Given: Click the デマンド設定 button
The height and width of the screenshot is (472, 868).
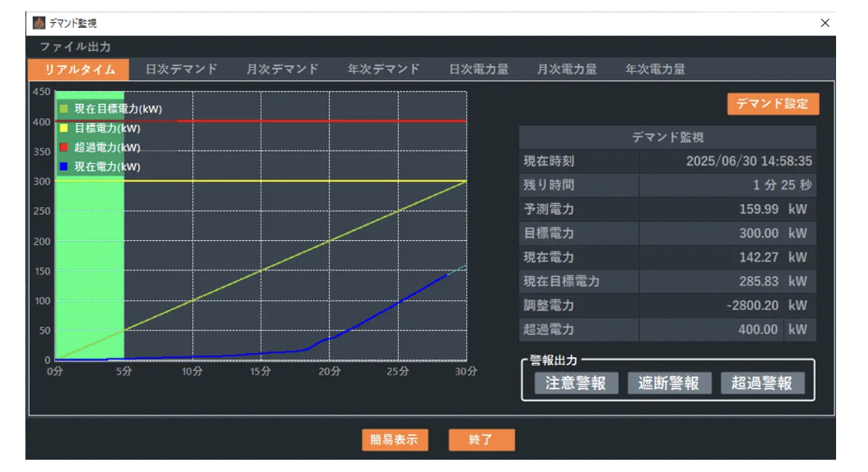Looking at the screenshot, I should click(772, 103).
